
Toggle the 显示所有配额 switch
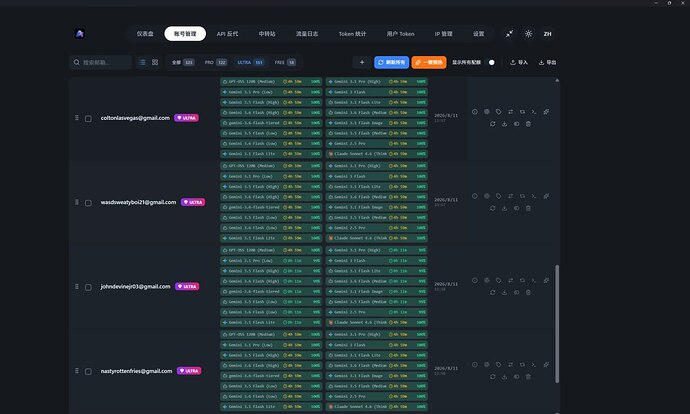(490, 62)
